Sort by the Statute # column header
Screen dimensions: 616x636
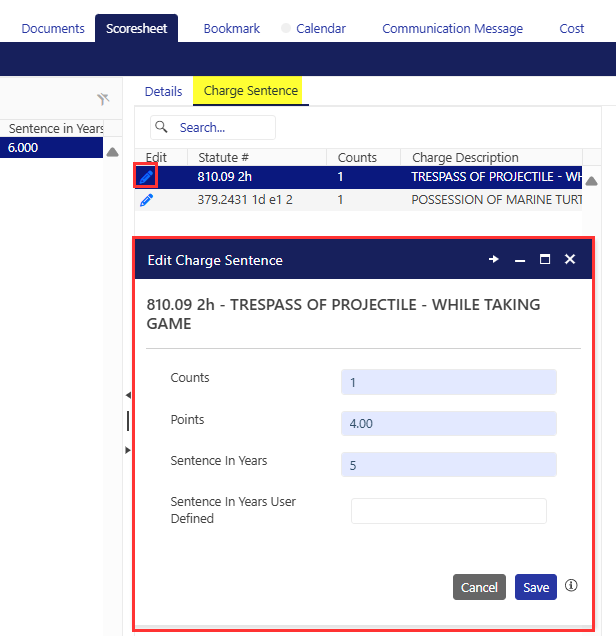(x=223, y=157)
